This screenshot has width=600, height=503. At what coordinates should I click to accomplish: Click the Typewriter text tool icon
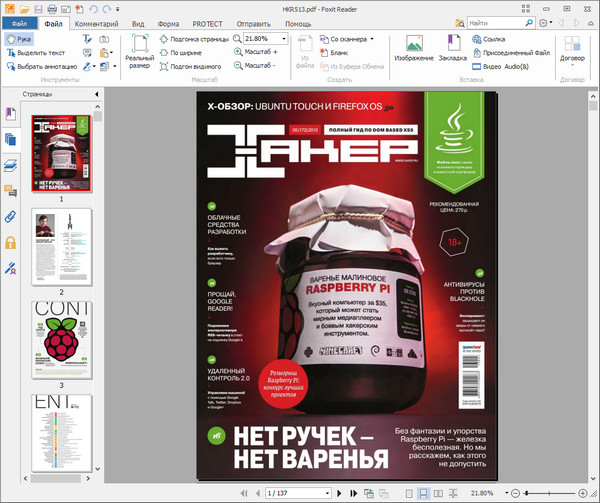tap(87, 39)
